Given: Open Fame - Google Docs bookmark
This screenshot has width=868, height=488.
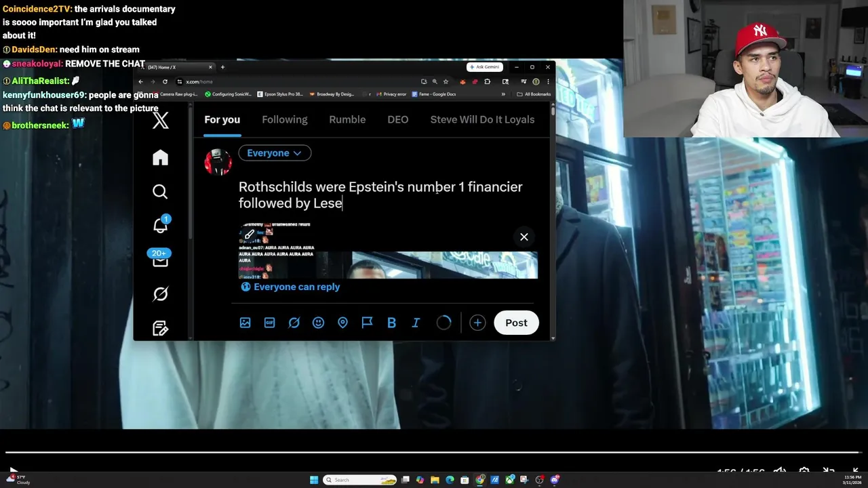Looking at the screenshot, I should (x=433, y=94).
